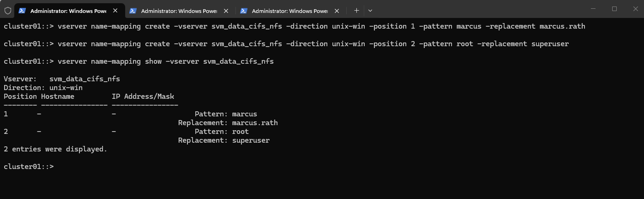644x199 pixels.
Task: Click the first tab's PowerShell icon
Action: point(22,11)
